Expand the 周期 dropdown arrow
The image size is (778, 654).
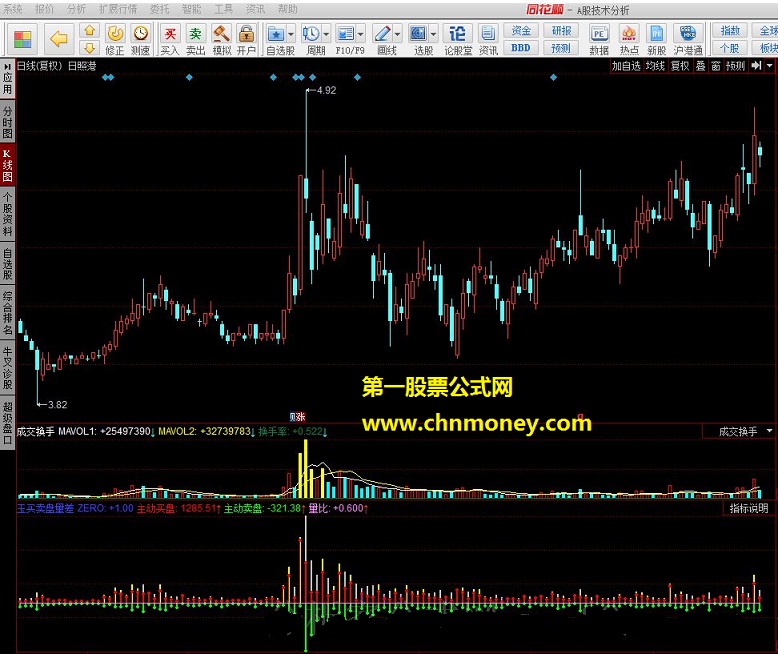326,34
